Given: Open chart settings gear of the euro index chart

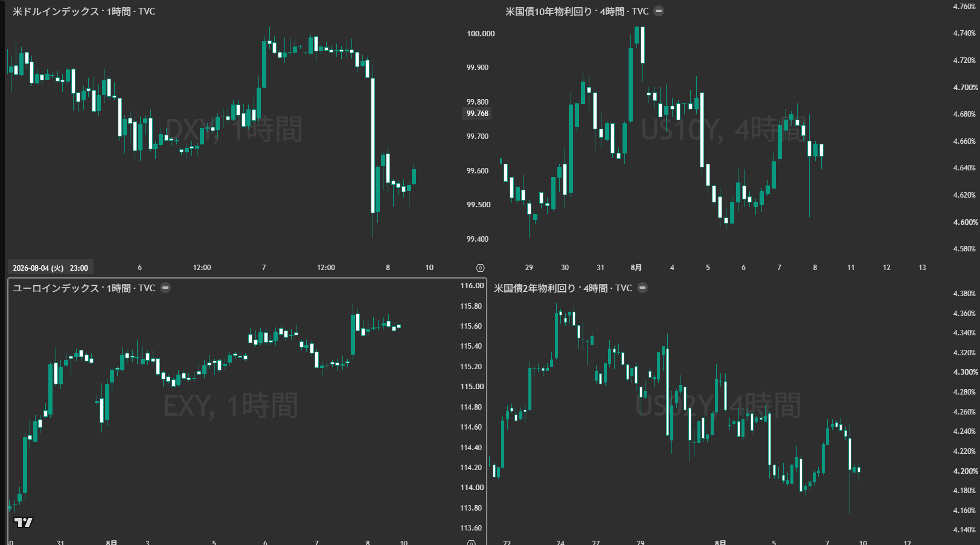Looking at the screenshot, I should [472, 542].
